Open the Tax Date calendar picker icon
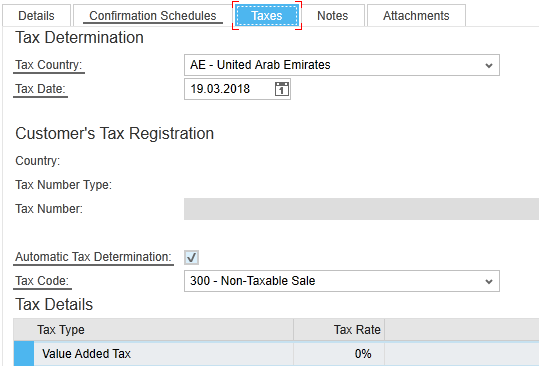The image size is (539, 366). click(x=282, y=89)
